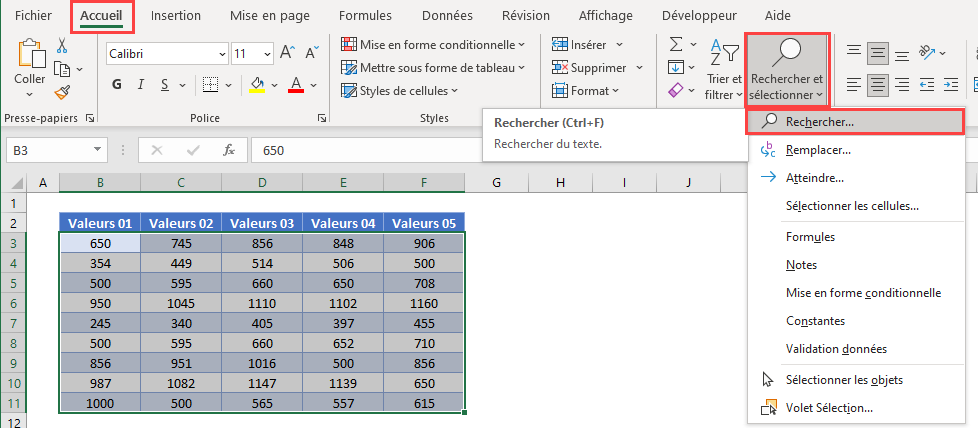
Task: Apply yellow fill color bucket
Action: pos(256,85)
